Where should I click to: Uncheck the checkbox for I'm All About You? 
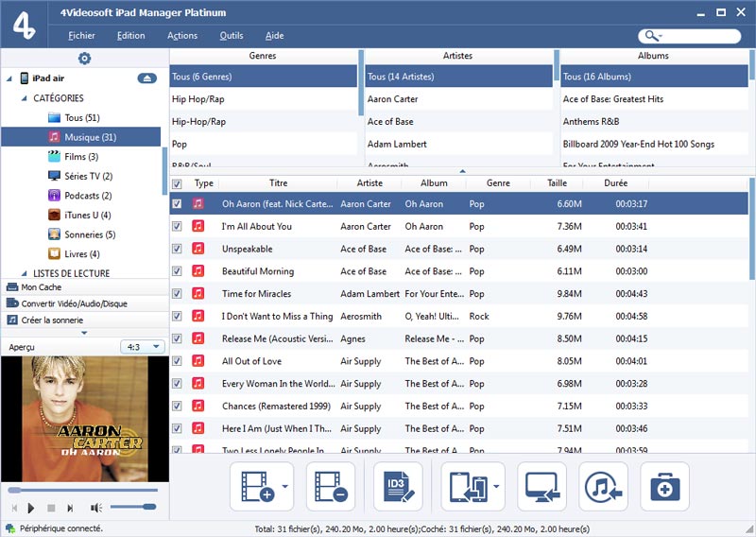click(177, 227)
